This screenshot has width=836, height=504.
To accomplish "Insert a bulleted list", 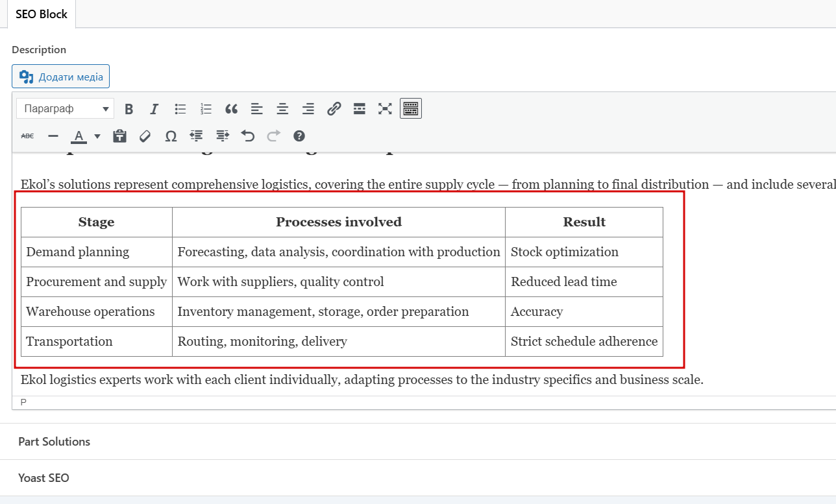I will click(180, 109).
